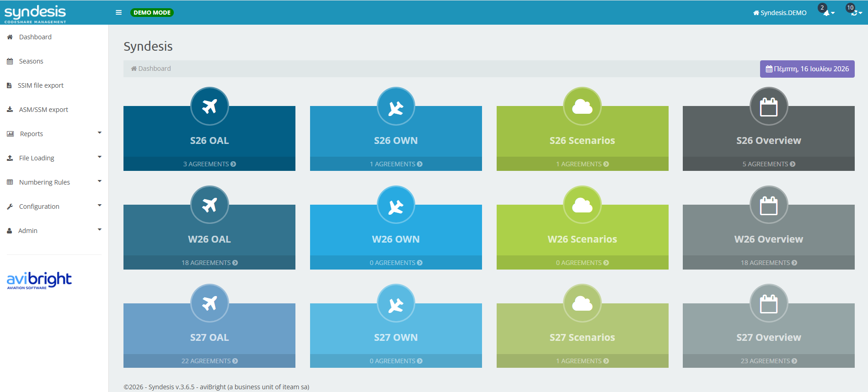
Task: Open the notifications bell with 2 alerts
Action: tap(826, 11)
